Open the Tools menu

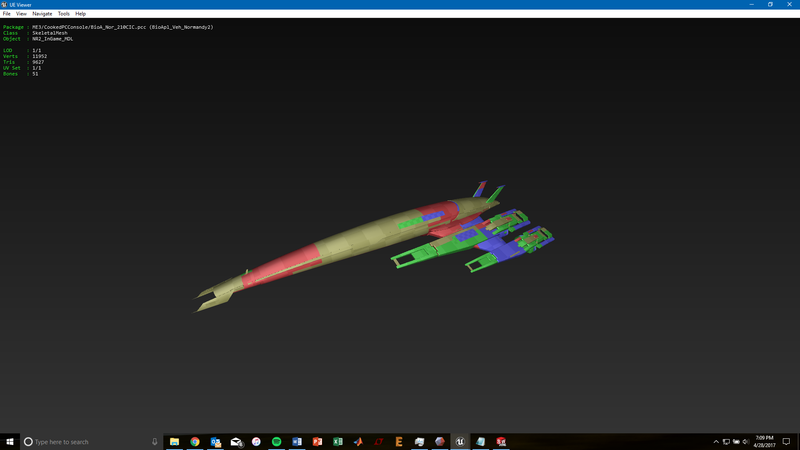[x=63, y=14]
